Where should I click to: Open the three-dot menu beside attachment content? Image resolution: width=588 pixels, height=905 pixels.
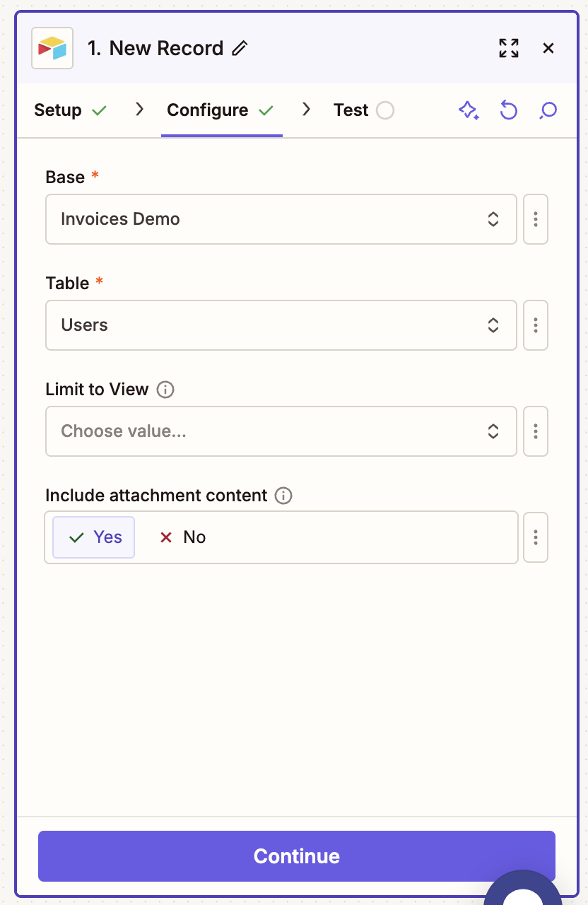pyautogui.click(x=536, y=537)
